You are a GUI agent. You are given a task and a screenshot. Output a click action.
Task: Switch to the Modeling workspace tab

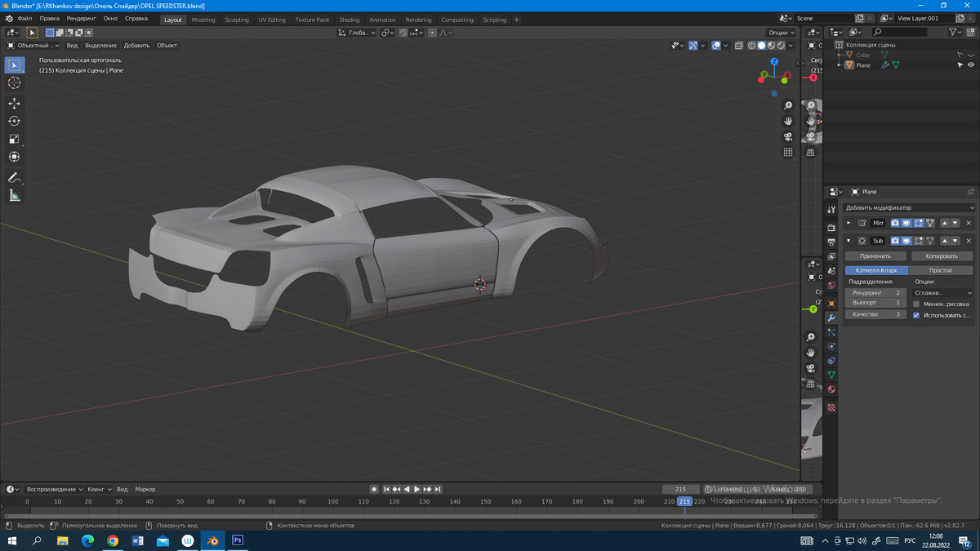point(203,20)
